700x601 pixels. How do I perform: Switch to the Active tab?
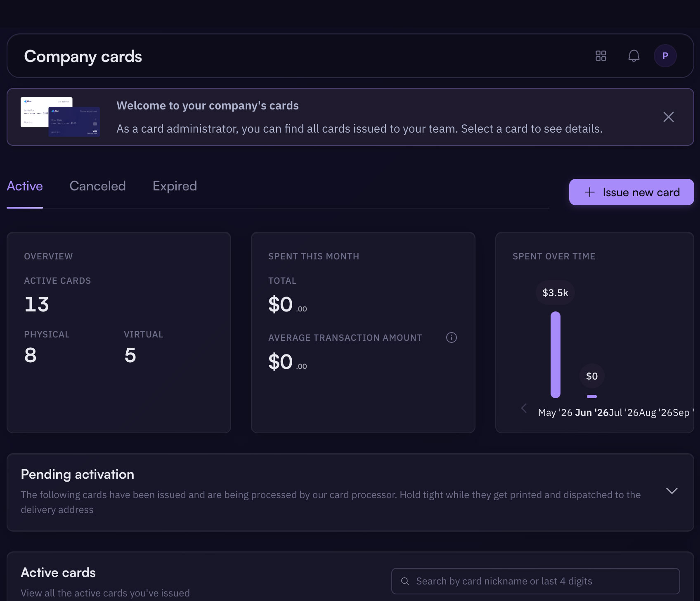(25, 186)
